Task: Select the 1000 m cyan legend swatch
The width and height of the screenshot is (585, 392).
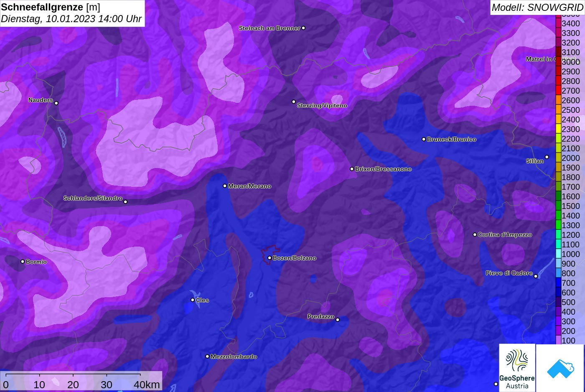Action: [558, 254]
